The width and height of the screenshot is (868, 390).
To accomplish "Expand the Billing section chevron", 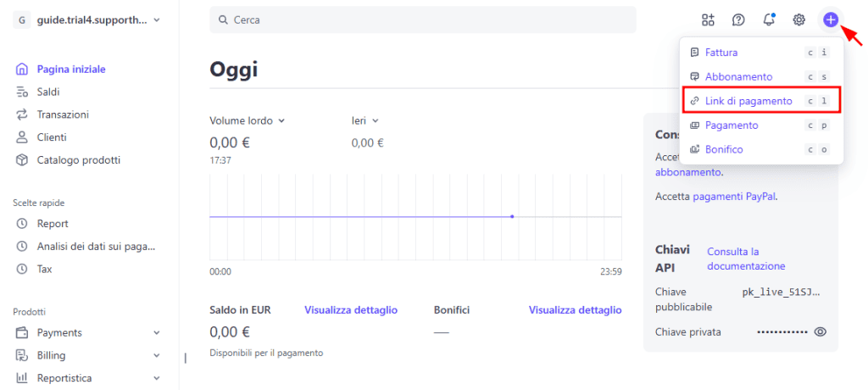I will click(157, 355).
